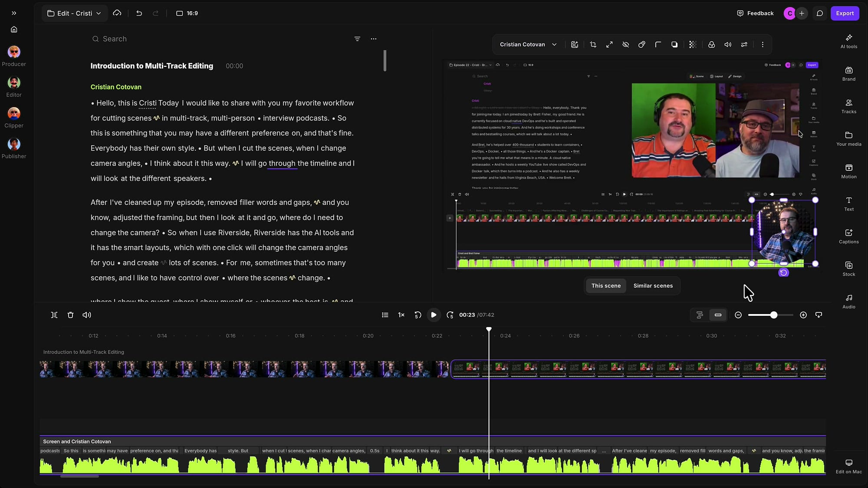Select the This scene tab
Screen dimensions: 868x488
tap(606, 285)
